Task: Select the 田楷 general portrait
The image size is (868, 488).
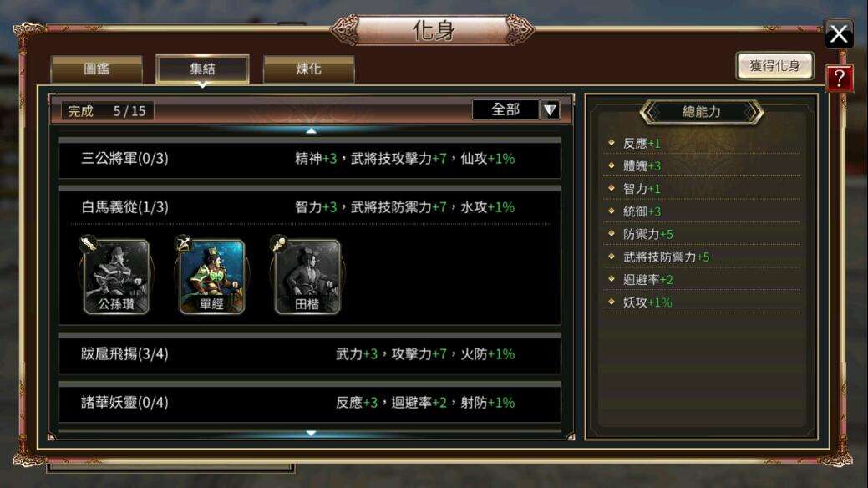Action: point(307,277)
